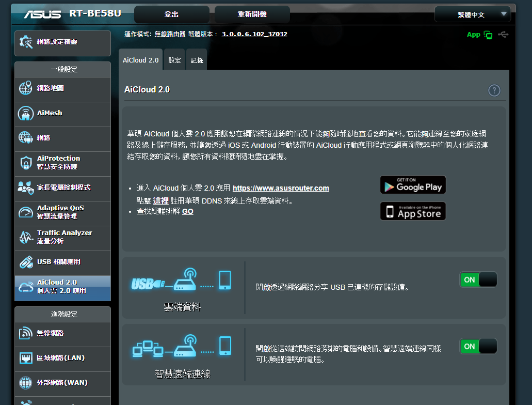
Task: Select the 網路 globe icon in sidebar
Action: click(26, 137)
